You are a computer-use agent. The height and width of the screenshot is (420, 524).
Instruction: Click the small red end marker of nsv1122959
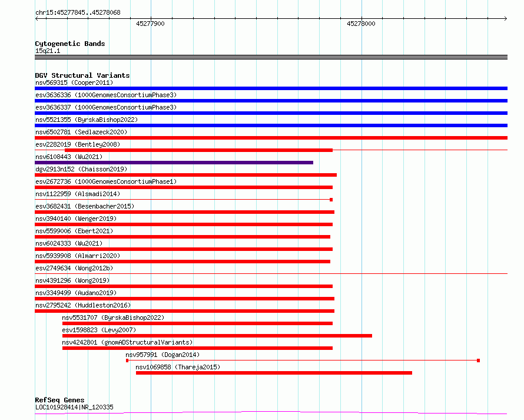point(331,200)
